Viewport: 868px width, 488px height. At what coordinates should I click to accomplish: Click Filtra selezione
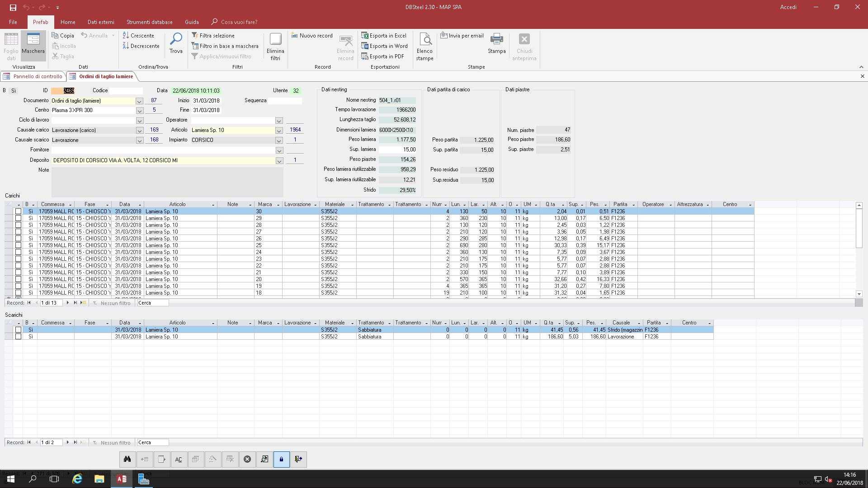213,35
